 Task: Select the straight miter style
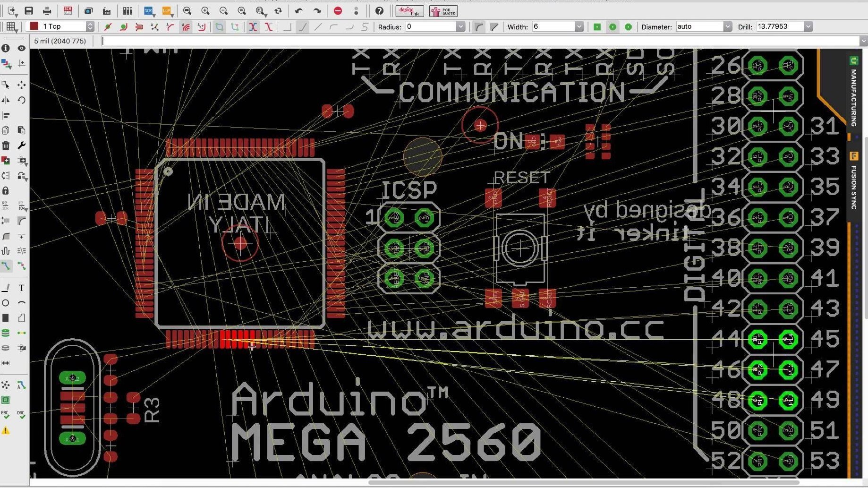[494, 26]
